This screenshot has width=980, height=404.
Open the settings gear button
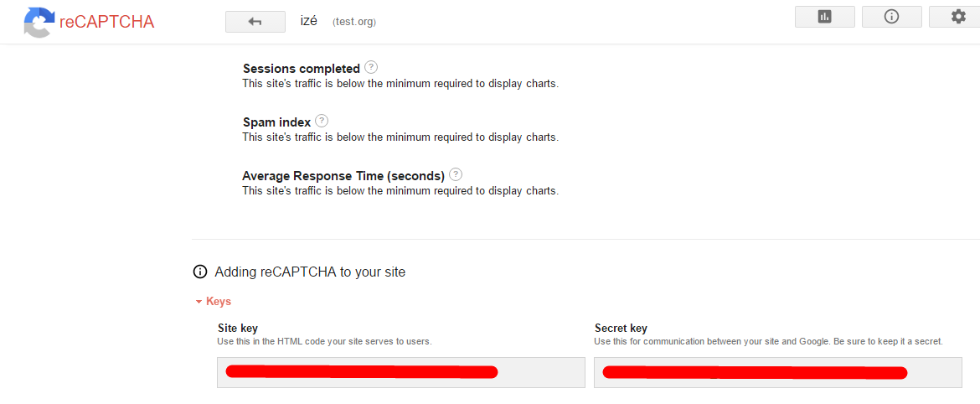click(958, 17)
